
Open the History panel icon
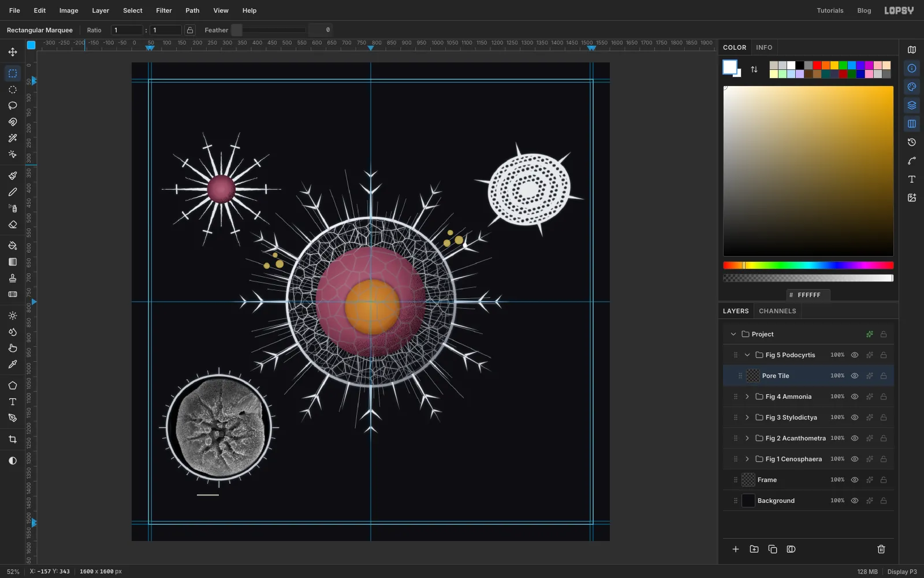912,142
